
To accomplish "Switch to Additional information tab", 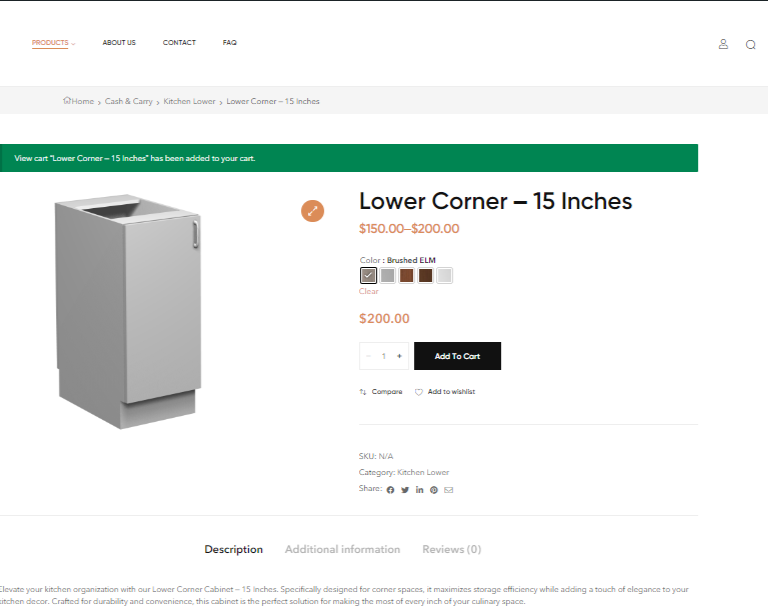I will 342,549.
